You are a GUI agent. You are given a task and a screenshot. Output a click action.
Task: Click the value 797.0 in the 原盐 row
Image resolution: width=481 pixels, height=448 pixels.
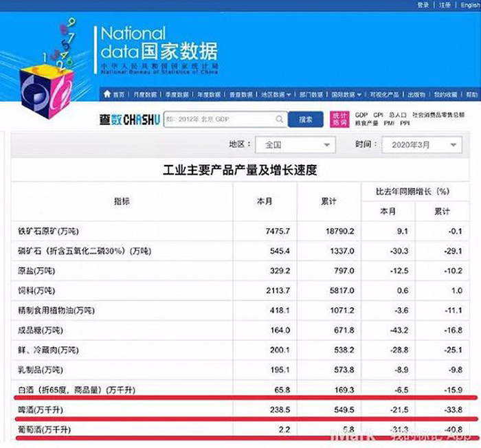point(344,271)
